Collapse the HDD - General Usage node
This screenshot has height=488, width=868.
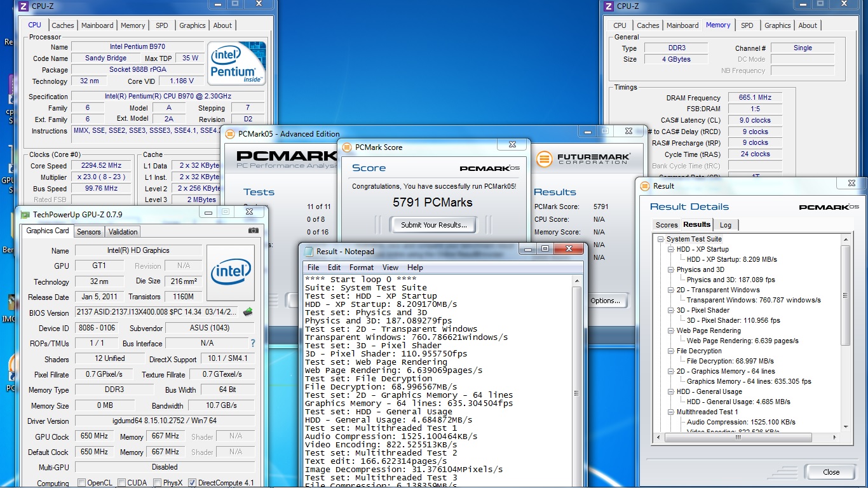point(671,391)
